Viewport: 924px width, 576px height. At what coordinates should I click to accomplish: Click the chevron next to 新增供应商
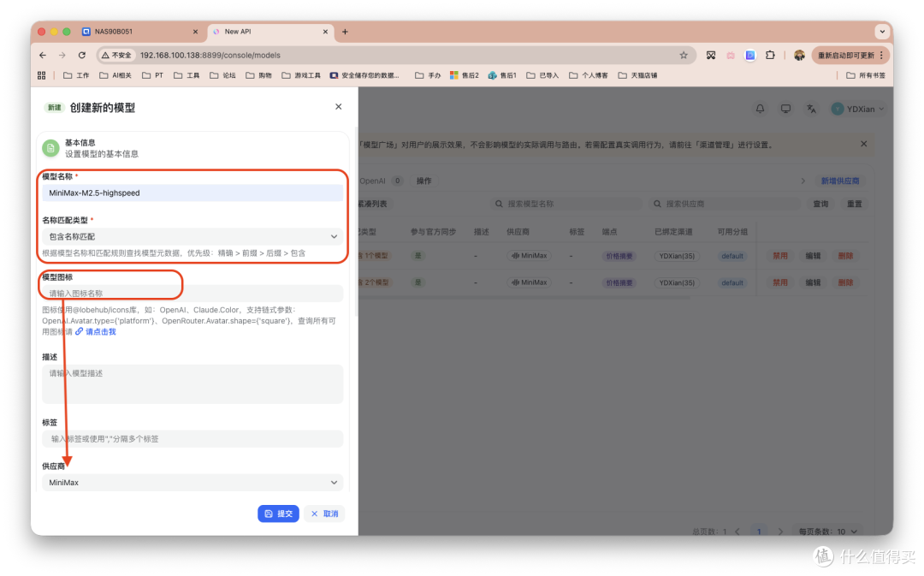pos(803,181)
